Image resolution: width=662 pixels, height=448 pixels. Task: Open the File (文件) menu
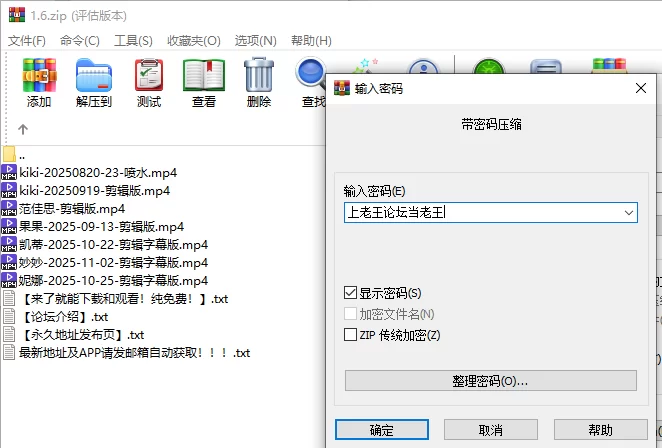pos(27,41)
